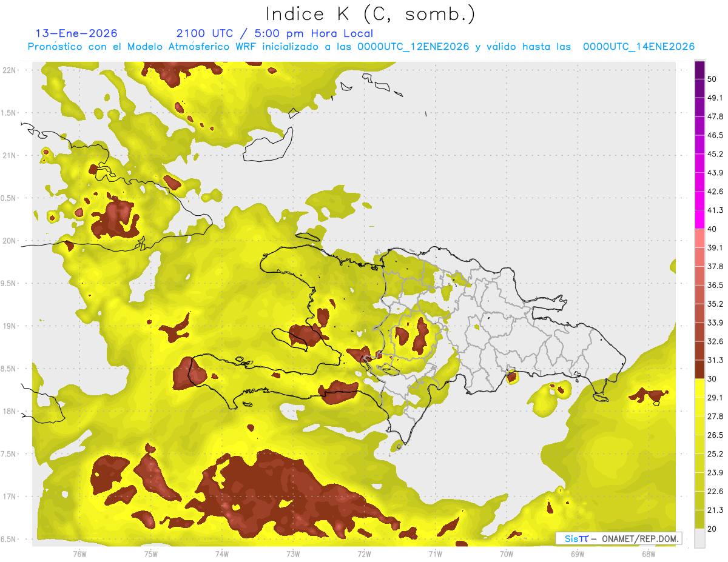This screenshot has width=728, height=562.
Task: Click the longitude label "68W"
Action: 648,554
